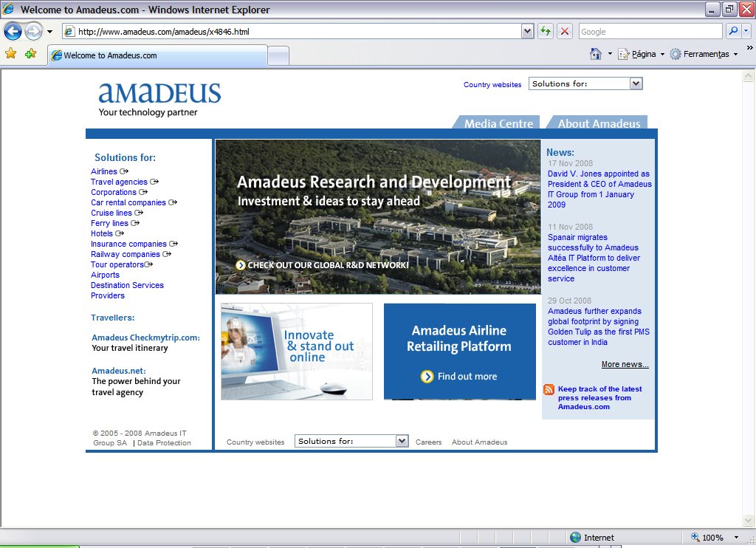Image resolution: width=756 pixels, height=548 pixels.
Task: Click the external-link icon beside Ferry lines
Action: (x=136, y=223)
